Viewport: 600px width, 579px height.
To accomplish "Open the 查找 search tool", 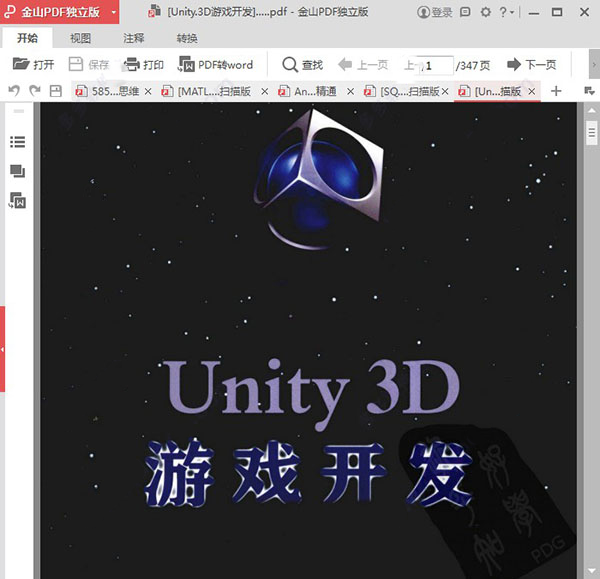I will click(x=303, y=64).
